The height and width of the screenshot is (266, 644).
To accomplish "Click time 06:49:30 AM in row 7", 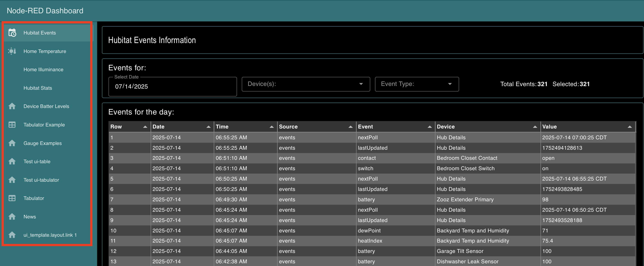I will [245, 199].
